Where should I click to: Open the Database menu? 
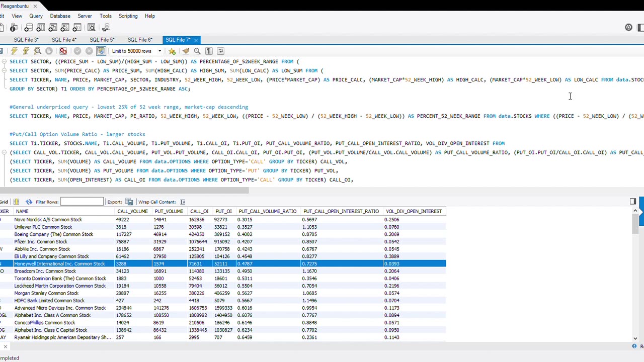60,16
